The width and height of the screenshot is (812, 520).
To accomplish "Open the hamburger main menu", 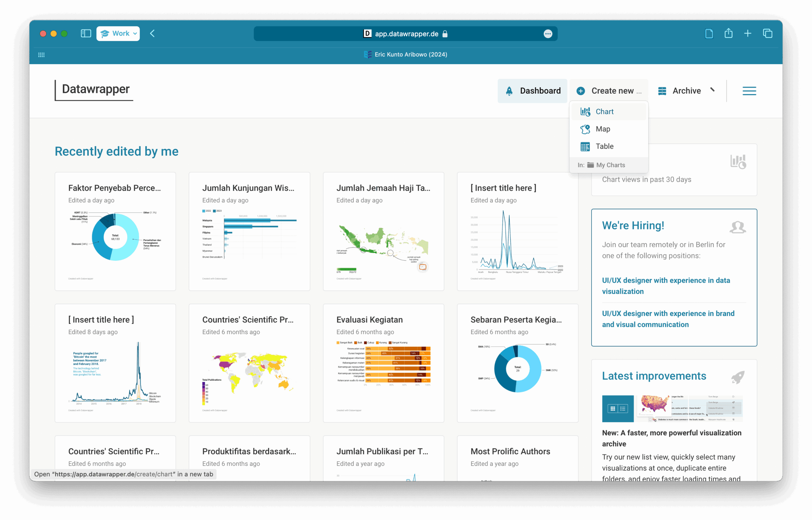I will click(x=749, y=91).
